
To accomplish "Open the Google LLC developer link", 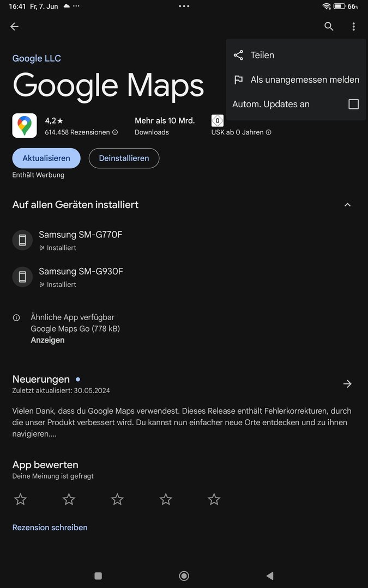I will [37, 58].
